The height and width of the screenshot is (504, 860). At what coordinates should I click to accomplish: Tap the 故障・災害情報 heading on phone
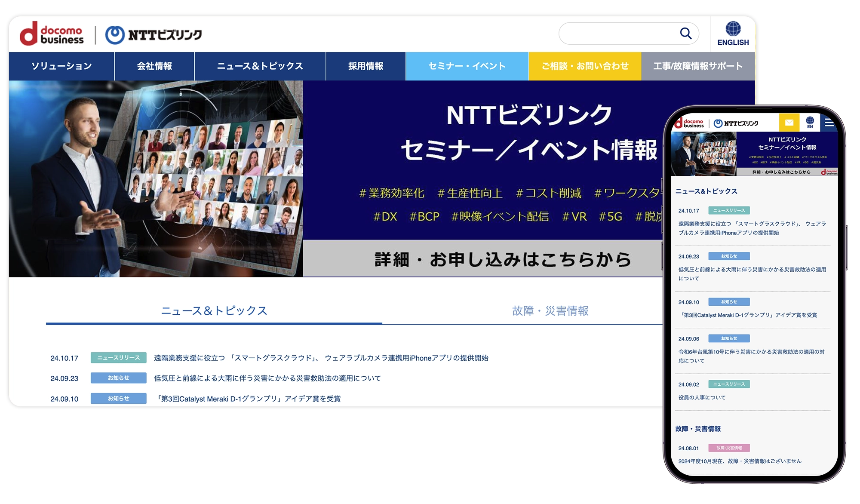698,429
